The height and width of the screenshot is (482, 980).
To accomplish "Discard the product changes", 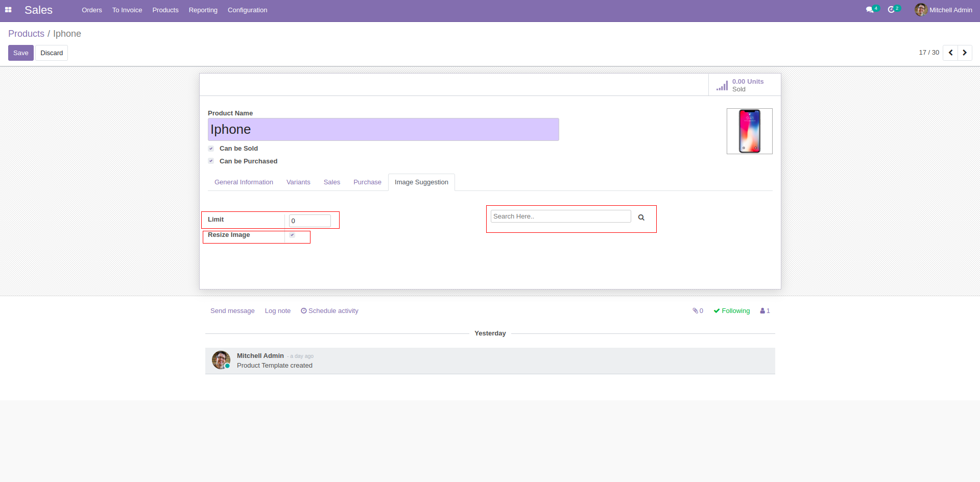I will [52, 53].
